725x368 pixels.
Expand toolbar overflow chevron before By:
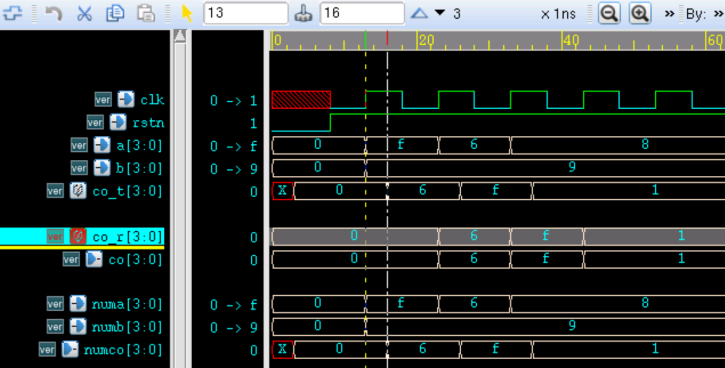669,14
